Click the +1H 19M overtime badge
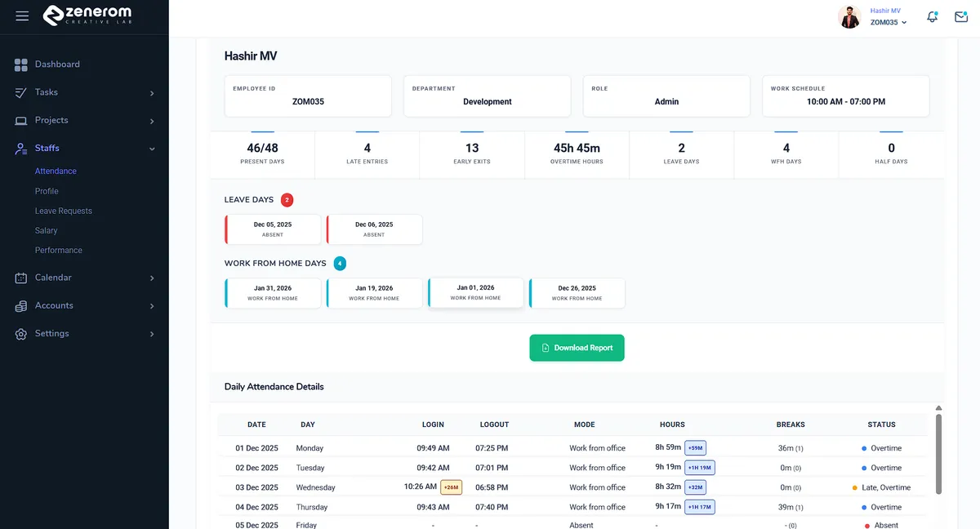980x529 pixels. point(699,468)
